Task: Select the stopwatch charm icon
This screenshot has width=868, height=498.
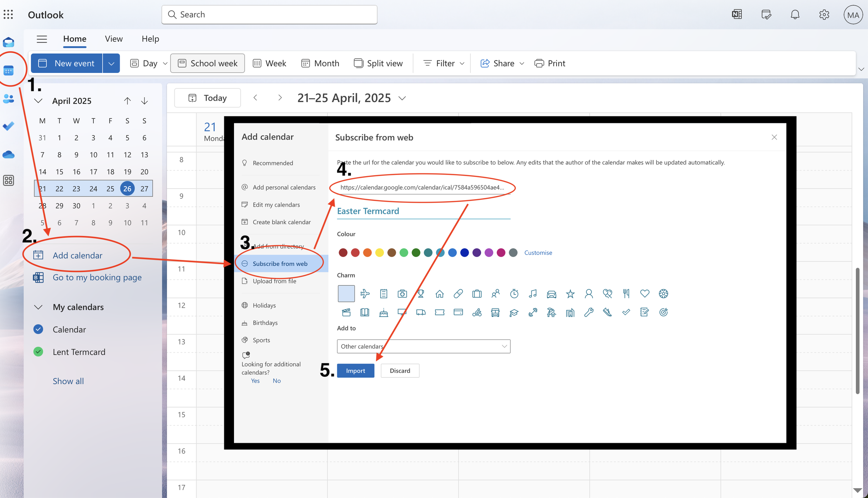Action: (514, 294)
